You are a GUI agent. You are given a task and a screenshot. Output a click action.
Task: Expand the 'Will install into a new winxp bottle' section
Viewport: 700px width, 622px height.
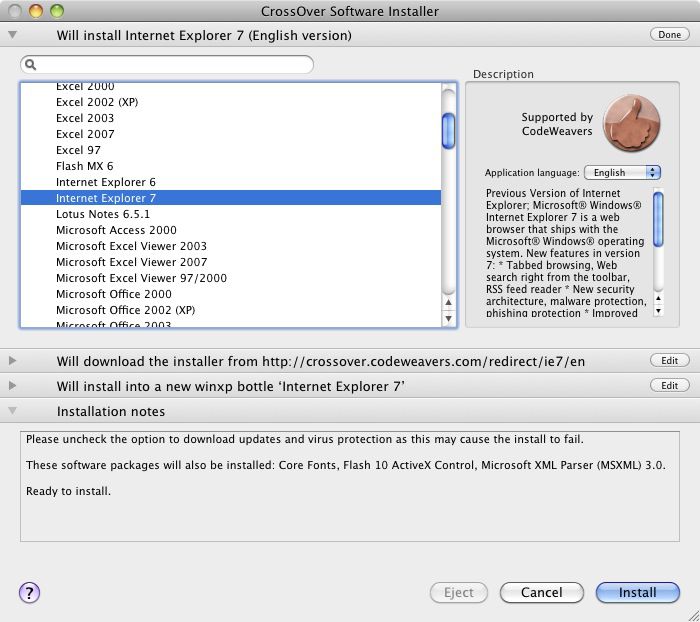click(12, 385)
